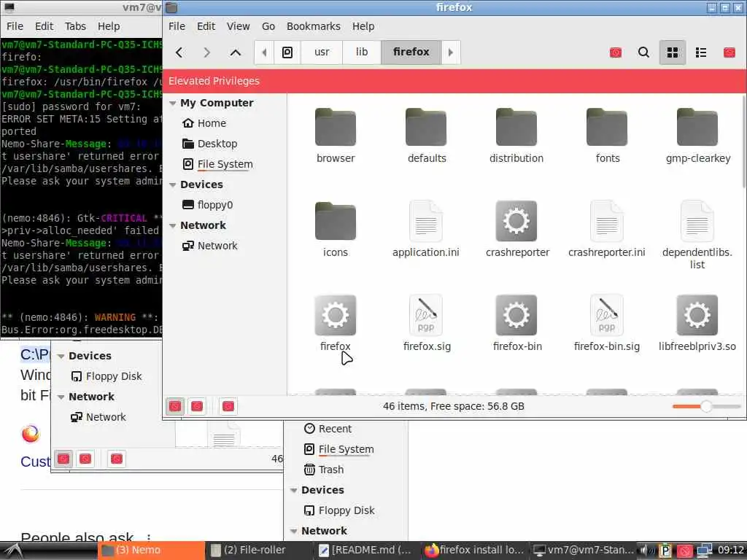
Task: Open File System in bottom background window
Action: coord(338,449)
